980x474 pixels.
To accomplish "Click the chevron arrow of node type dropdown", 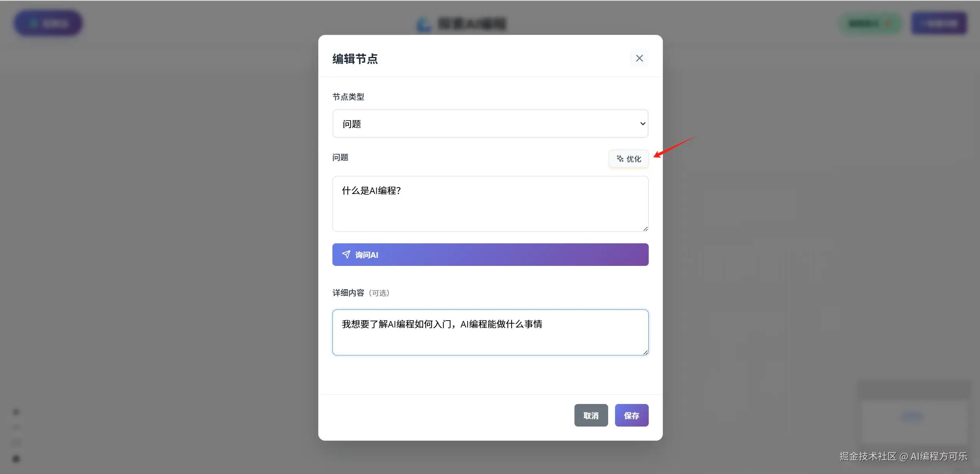I will point(643,124).
